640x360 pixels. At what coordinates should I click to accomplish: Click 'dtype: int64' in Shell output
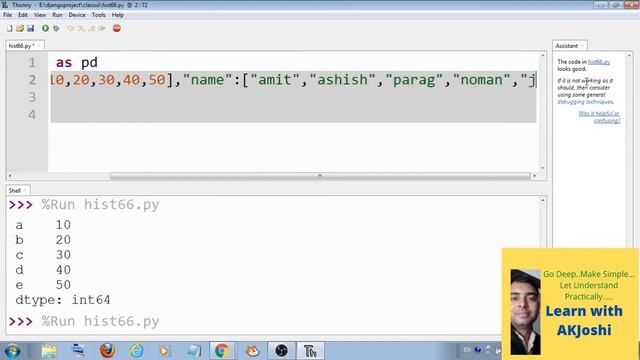click(x=63, y=300)
